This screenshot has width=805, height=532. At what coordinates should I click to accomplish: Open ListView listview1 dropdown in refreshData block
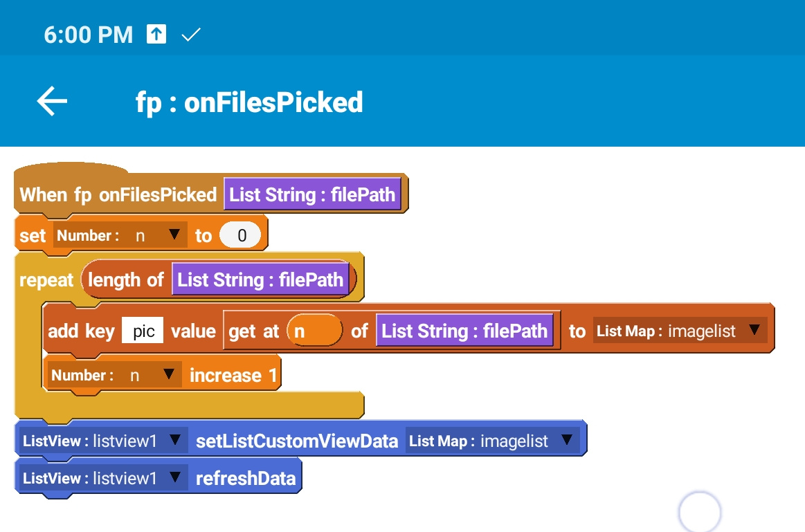pos(175,477)
